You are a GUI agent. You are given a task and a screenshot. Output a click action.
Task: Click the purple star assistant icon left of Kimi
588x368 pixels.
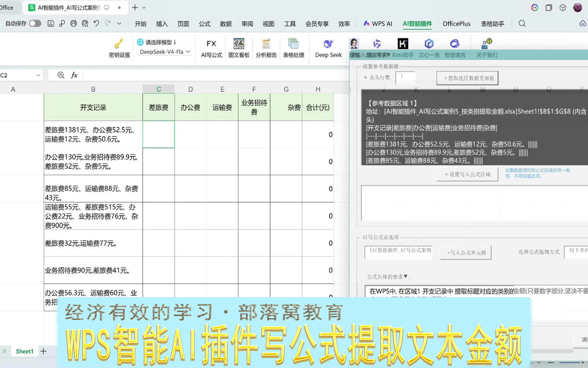pos(377,44)
